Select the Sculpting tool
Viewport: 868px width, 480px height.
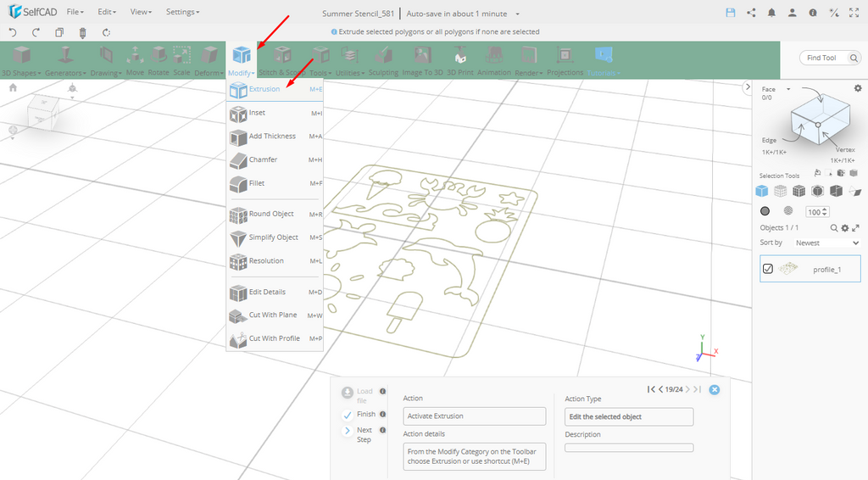coord(383,61)
